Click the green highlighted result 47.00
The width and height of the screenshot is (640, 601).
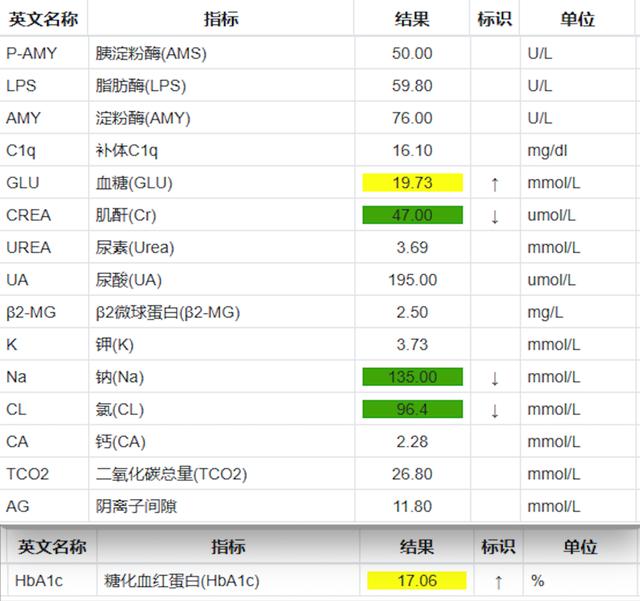pos(413,215)
